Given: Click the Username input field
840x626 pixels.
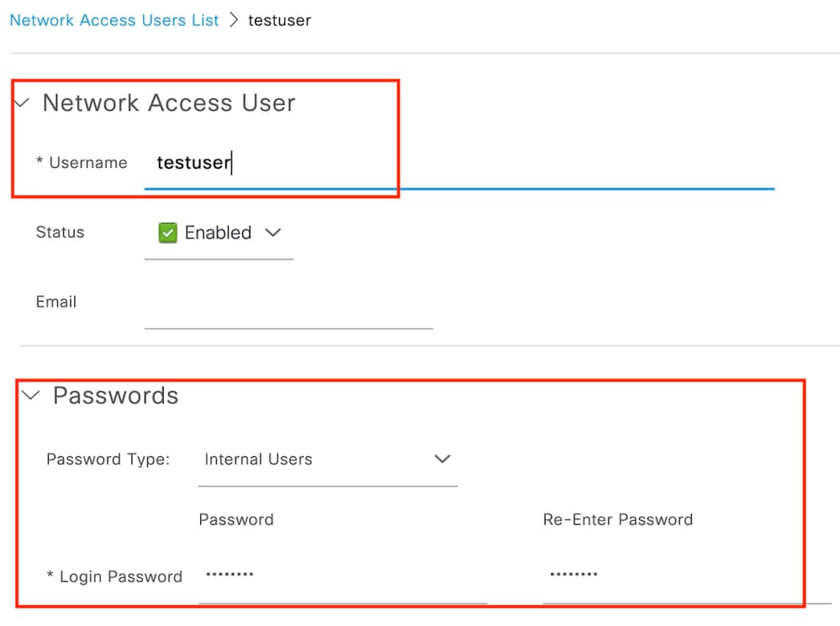Looking at the screenshot, I should coord(459,163).
